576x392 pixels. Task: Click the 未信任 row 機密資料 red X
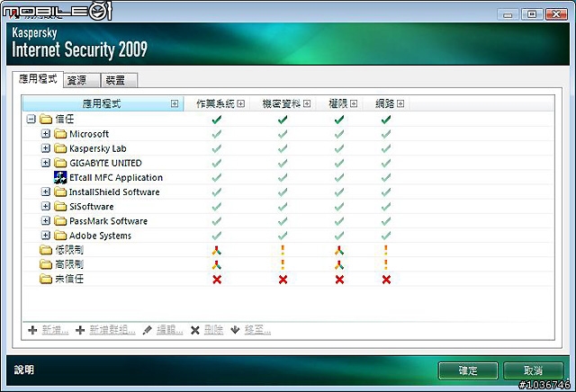coord(283,280)
